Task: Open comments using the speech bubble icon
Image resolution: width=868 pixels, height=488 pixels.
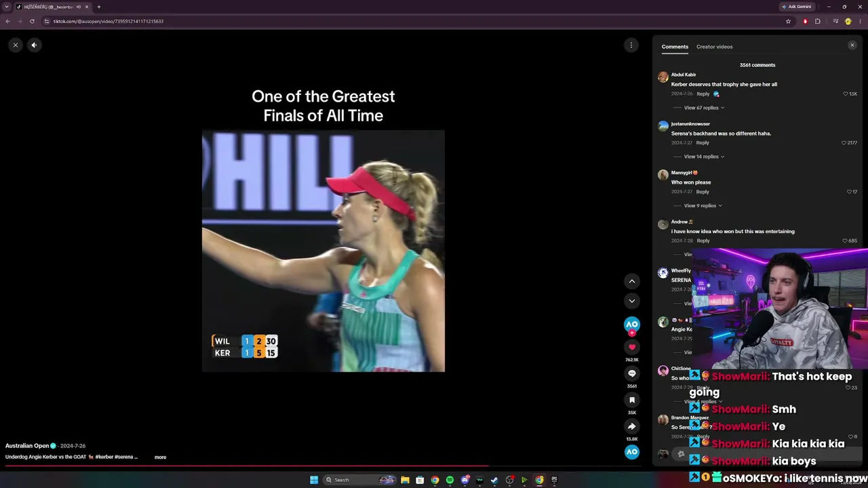Action: pyautogui.click(x=632, y=373)
